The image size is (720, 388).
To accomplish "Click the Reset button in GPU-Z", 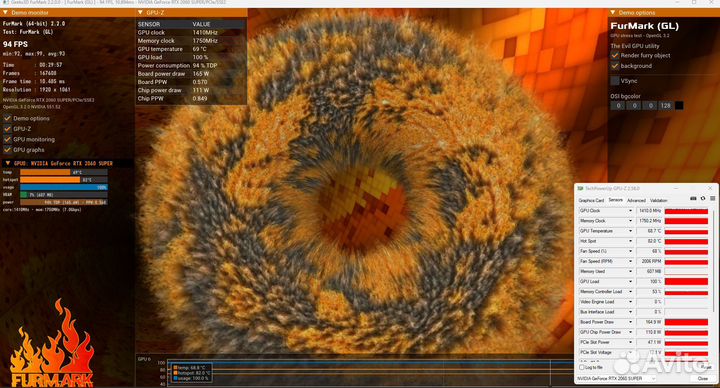I will click(x=705, y=367).
